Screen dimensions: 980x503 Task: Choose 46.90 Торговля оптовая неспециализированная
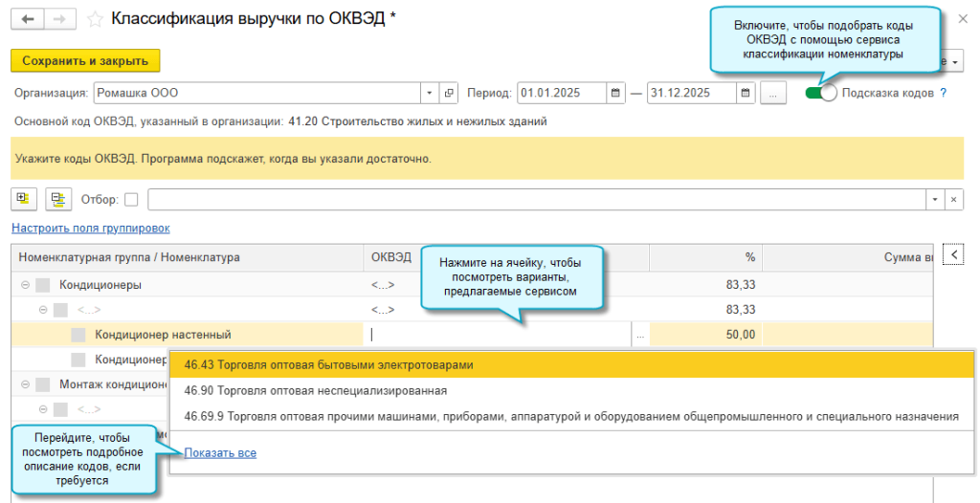(316, 391)
